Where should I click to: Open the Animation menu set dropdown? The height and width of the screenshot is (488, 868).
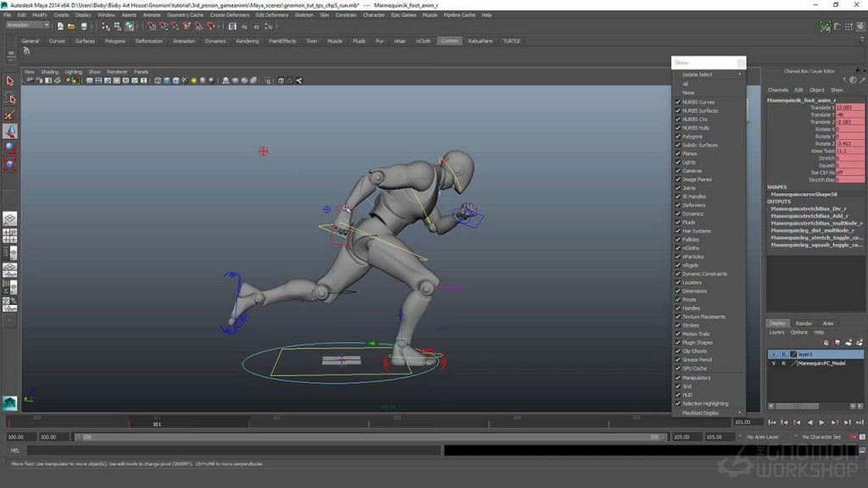coord(28,25)
